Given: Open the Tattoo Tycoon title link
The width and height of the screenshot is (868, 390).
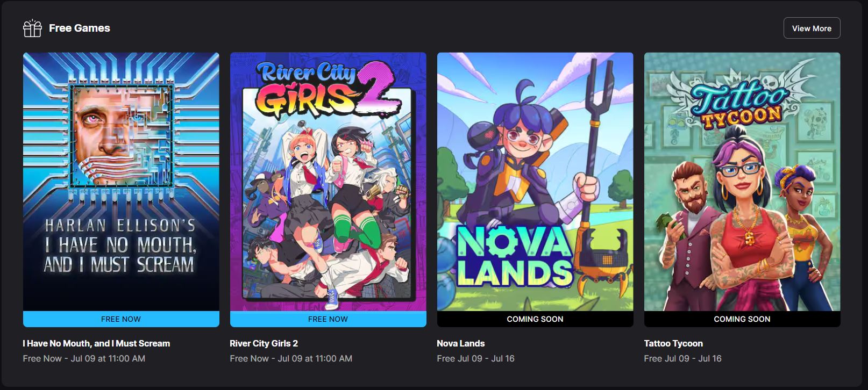Looking at the screenshot, I should pos(673,343).
